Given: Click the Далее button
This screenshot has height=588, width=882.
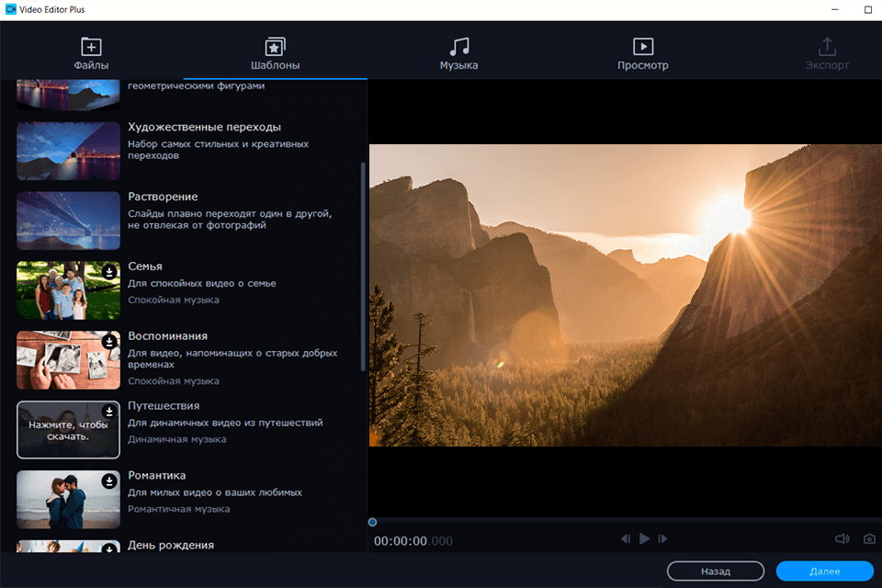Looking at the screenshot, I should coord(824,571).
